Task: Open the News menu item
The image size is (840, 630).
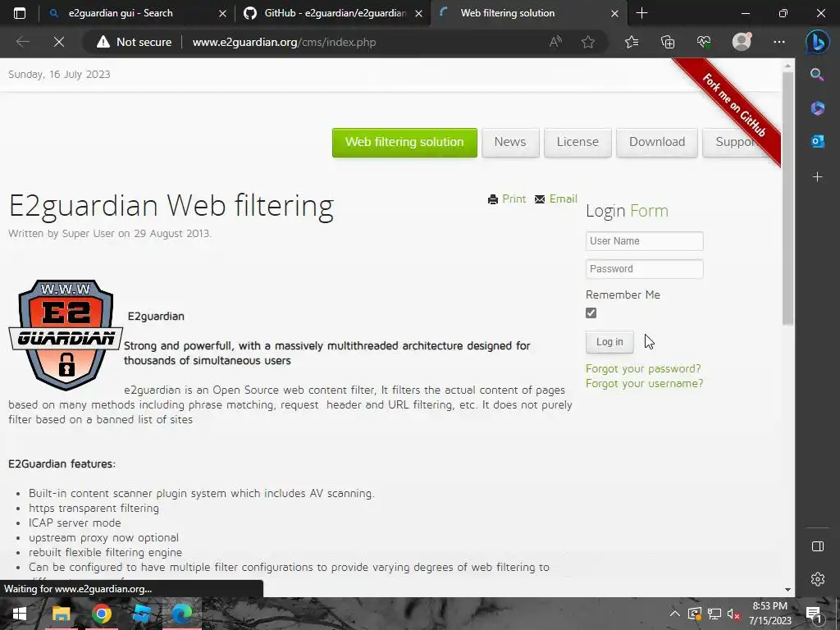Action: pos(510,143)
